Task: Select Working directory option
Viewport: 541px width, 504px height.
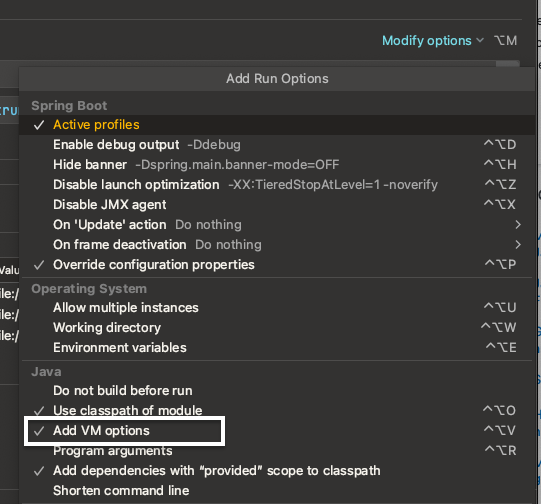Action: point(277,328)
